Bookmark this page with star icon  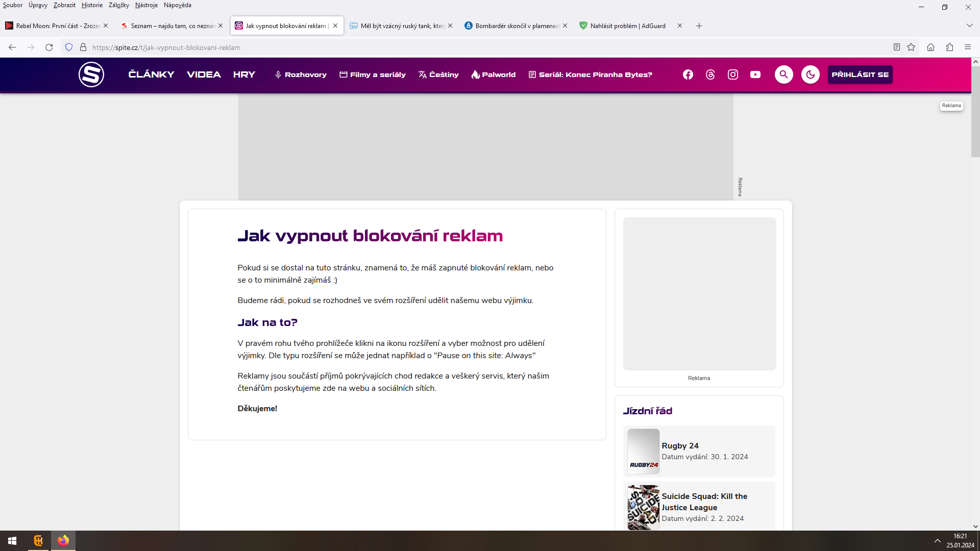click(x=911, y=47)
